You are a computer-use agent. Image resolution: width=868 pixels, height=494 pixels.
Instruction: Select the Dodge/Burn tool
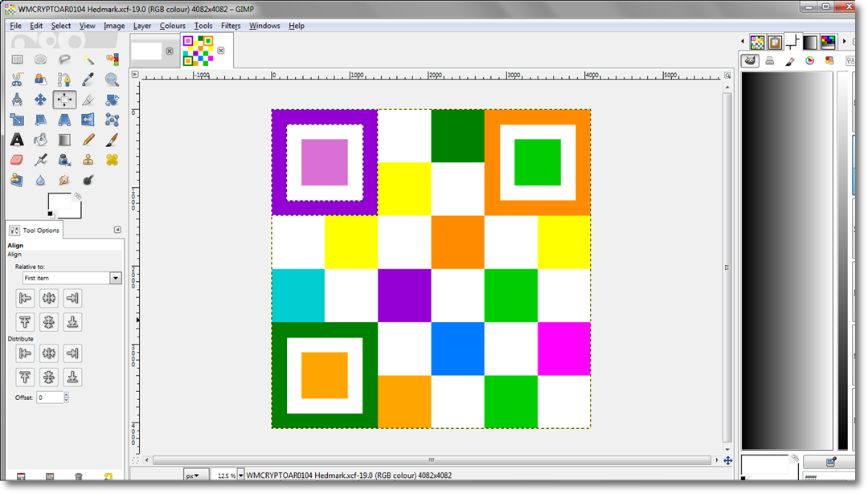point(88,180)
